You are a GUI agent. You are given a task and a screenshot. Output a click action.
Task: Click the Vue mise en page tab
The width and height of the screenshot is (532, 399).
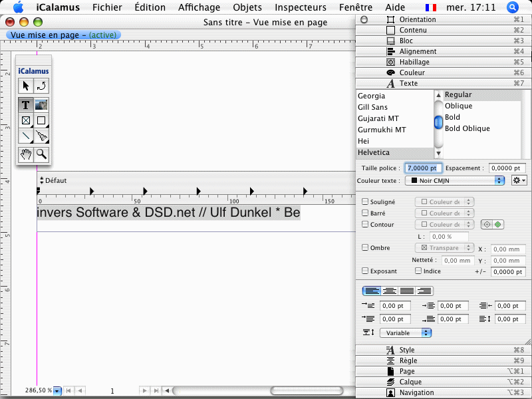tap(63, 35)
